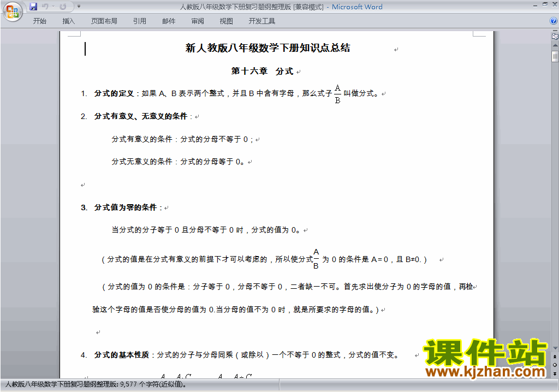The image size is (559, 392).
Task: Open the Undo history dropdown arrow
Action: pyautogui.click(x=53, y=7)
